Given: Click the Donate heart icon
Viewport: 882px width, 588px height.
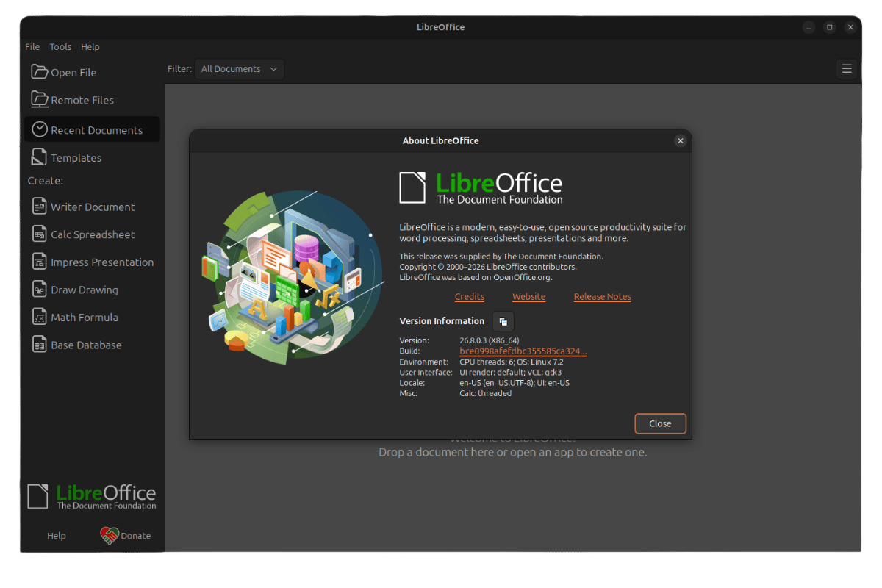Looking at the screenshot, I should 109,536.
